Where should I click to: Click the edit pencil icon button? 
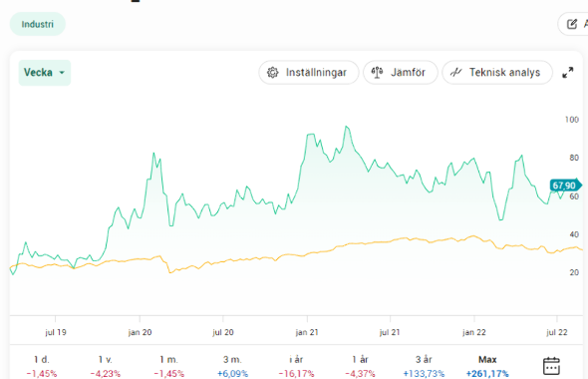coord(573,24)
